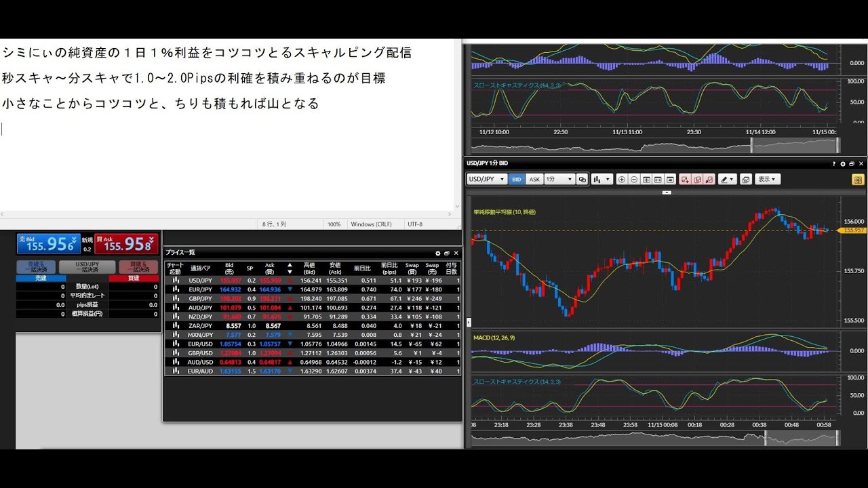Launch the GBP/USD chart icon in price list

tap(176, 352)
